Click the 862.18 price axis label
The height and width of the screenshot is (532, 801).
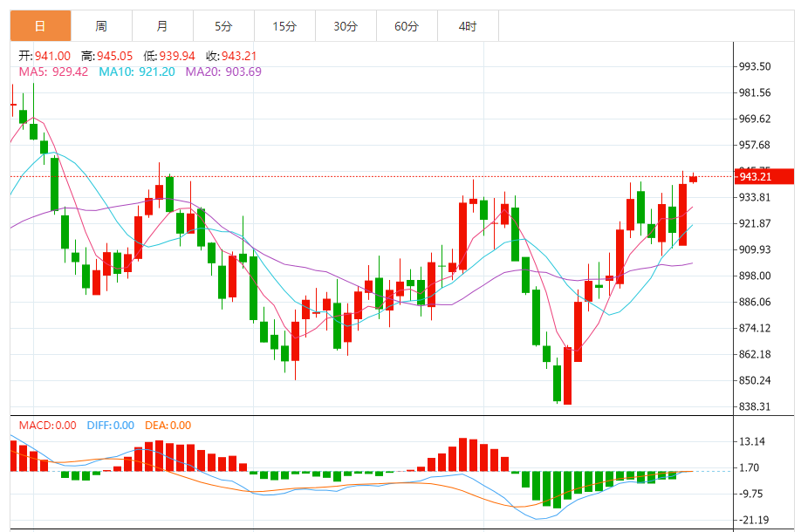click(755, 354)
